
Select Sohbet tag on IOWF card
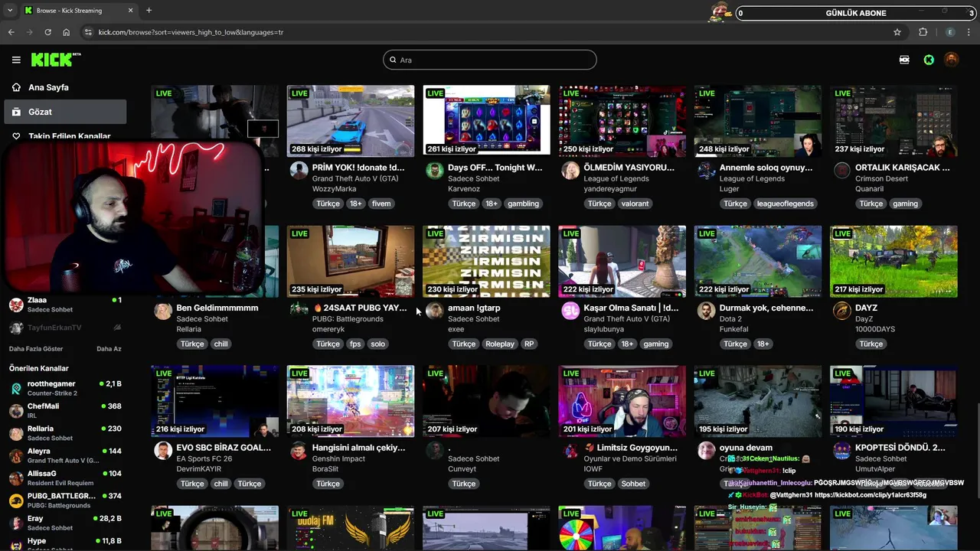click(x=633, y=484)
